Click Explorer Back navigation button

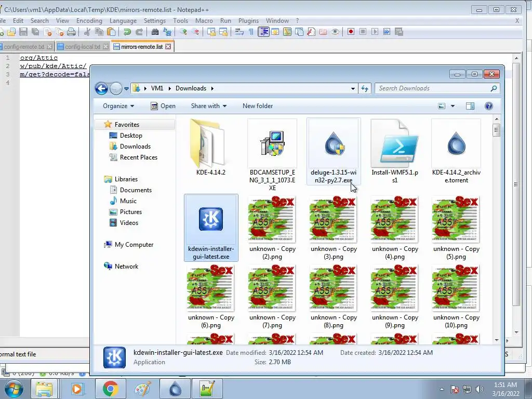coord(101,88)
